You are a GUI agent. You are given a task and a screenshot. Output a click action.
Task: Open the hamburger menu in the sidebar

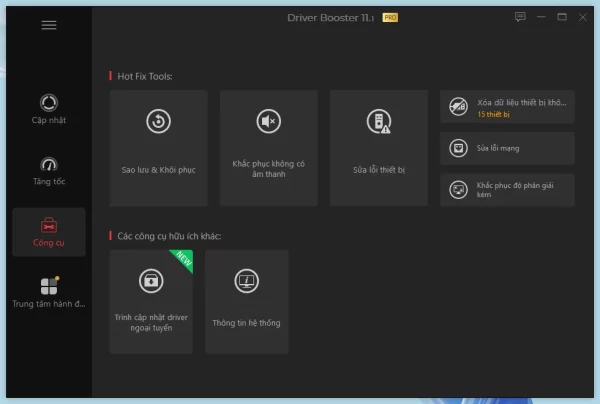point(49,25)
